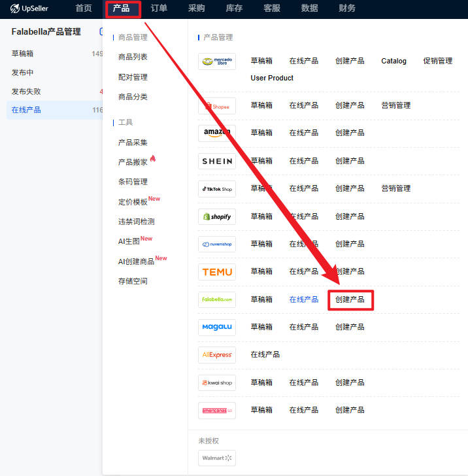This screenshot has height=476, width=468.
Task: Open the 产品 top menu
Action: click(x=122, y=8)
